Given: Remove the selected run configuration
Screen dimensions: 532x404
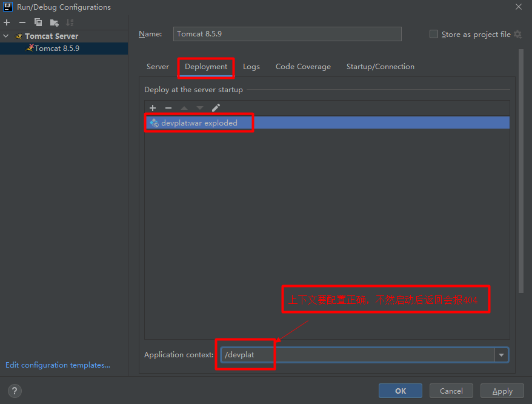Looking at the screenshot, I should pyautogui.click(x=22, y=22).
